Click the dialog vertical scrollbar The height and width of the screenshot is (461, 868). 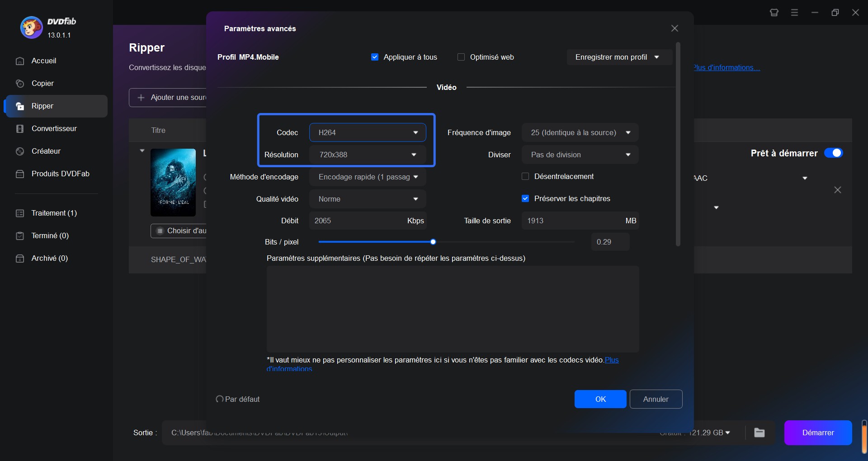678,145
